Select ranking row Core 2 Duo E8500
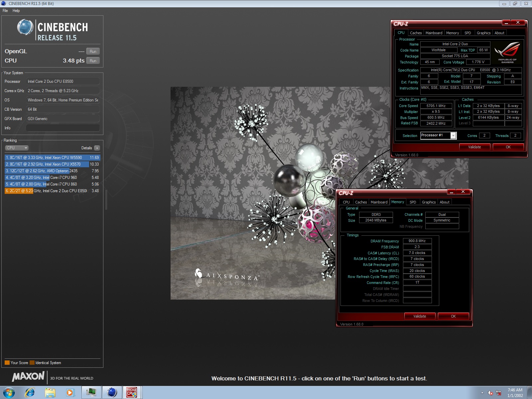532x399 pixels. click(x=52, y=191)
